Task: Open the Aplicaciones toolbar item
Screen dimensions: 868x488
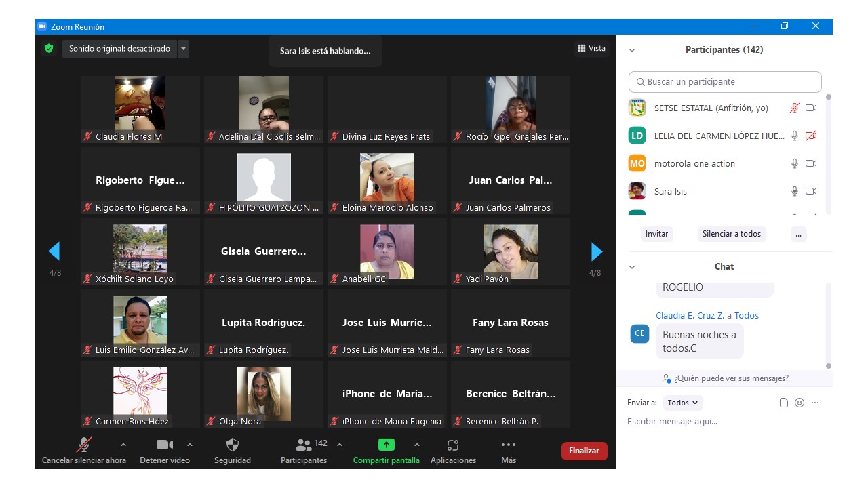Action: [453, 451]
